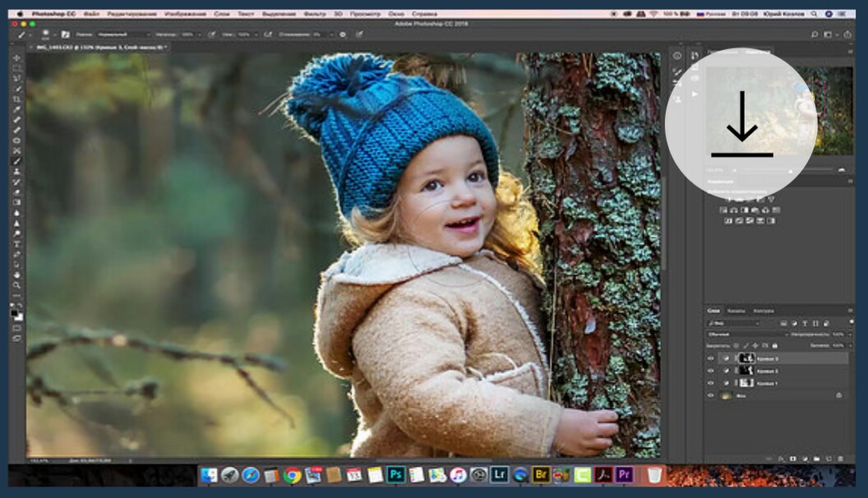Delete layer using the trash icon

pos(840,459)
